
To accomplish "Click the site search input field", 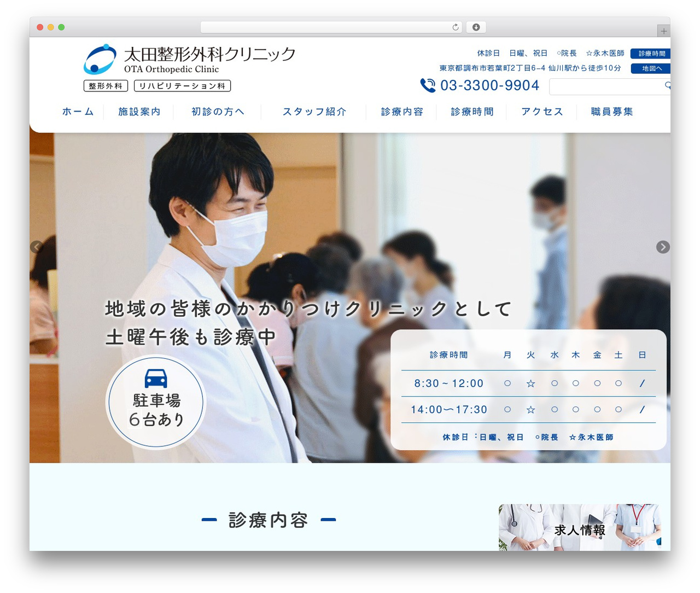I will pos(609,86).
